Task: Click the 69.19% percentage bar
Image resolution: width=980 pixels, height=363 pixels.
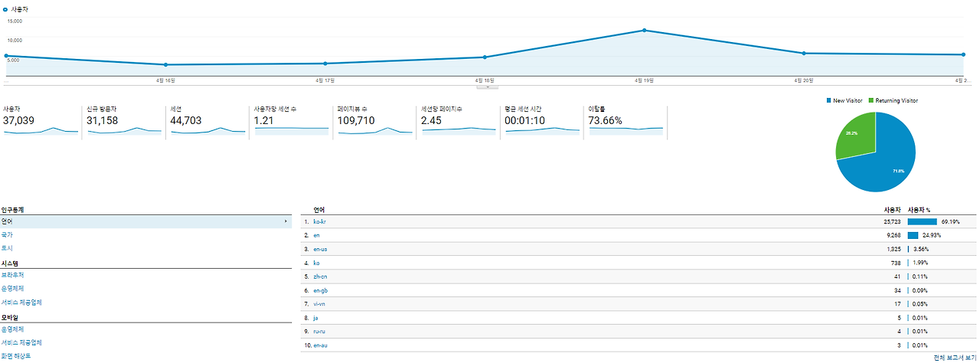Action: pyautogui.click(x=922, y=221)
